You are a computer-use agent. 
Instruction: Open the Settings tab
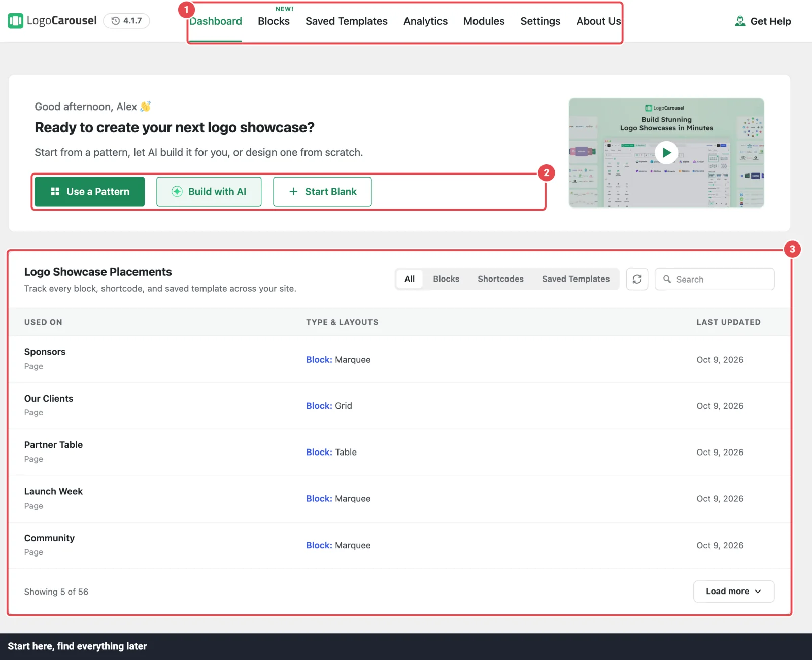[540, 21]
